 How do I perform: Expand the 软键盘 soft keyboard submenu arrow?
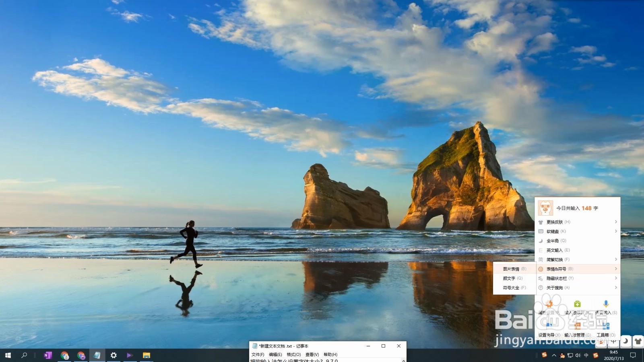(616, 231)
